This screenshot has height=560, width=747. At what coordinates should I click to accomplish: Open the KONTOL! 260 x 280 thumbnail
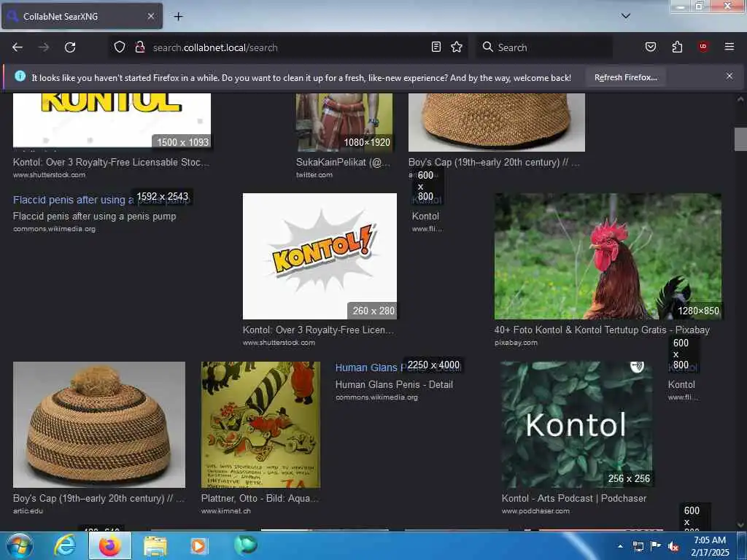pos(320,256)
